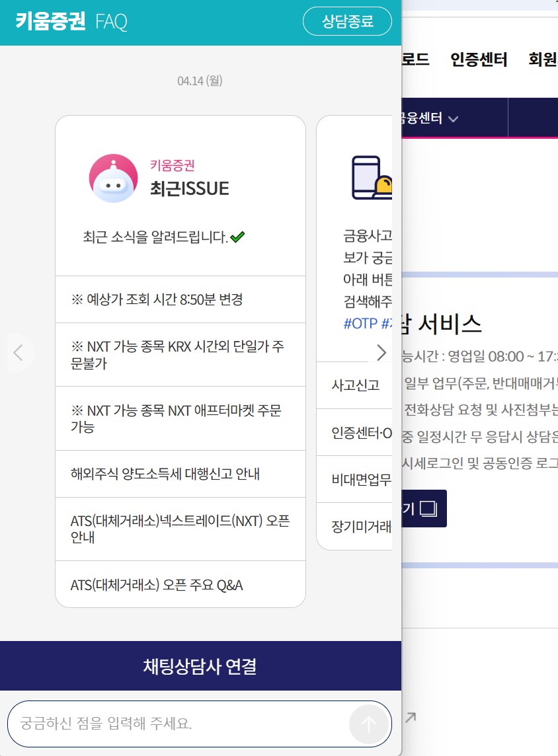Click the dark button with window icon in background page
This screenshot has width=558, height=756.
(x=424, y=509)
